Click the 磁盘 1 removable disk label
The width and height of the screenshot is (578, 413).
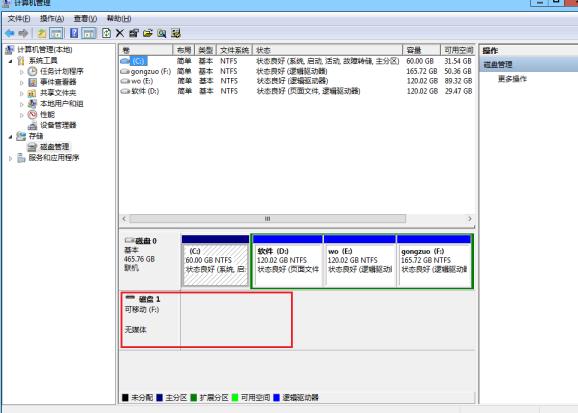149,299
